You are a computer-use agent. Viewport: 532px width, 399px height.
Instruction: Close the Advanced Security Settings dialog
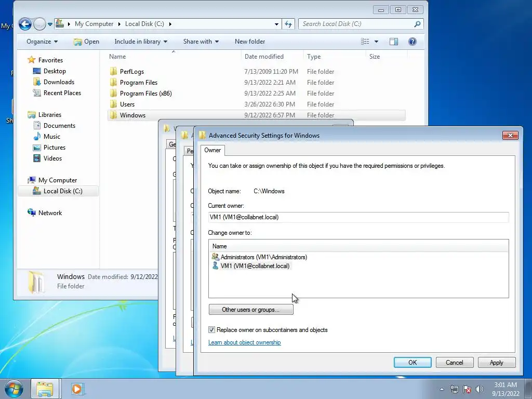tap(510, 136)
